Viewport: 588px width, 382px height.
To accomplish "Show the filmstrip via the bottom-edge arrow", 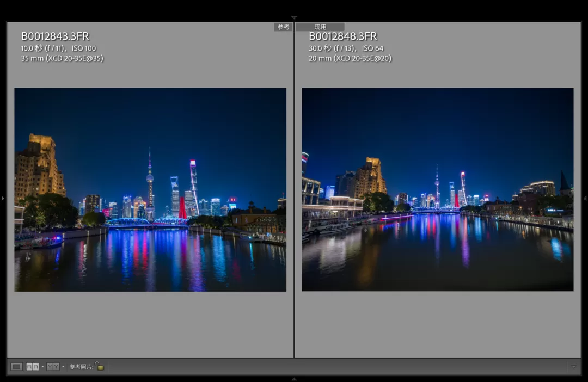I will coord(294,379).
